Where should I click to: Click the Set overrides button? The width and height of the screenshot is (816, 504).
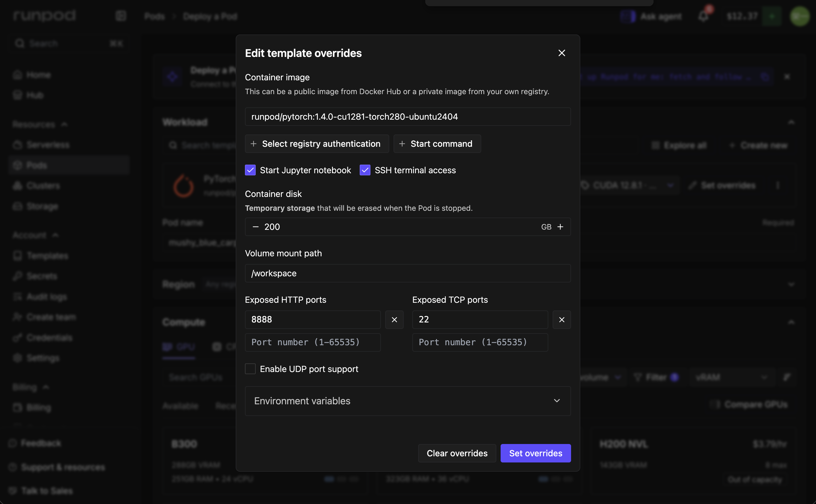536,453
